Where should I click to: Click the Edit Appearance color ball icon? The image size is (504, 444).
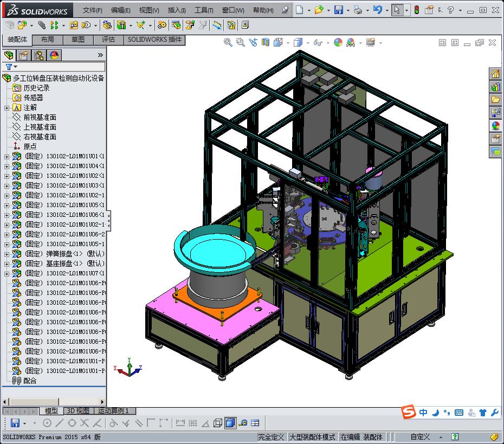click(338, 42)
